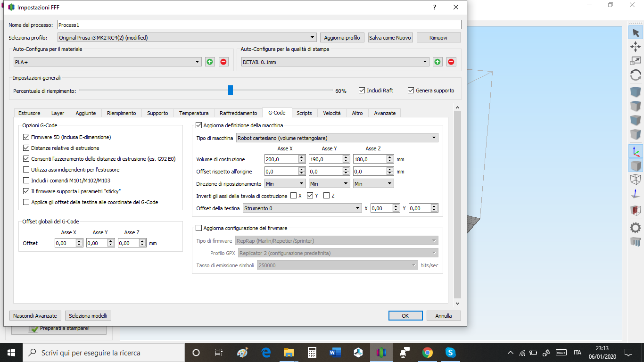Click red minus next to DETAIL 0.1mm quality
This screenshot has height=362, width=644.
click(451, 62)
